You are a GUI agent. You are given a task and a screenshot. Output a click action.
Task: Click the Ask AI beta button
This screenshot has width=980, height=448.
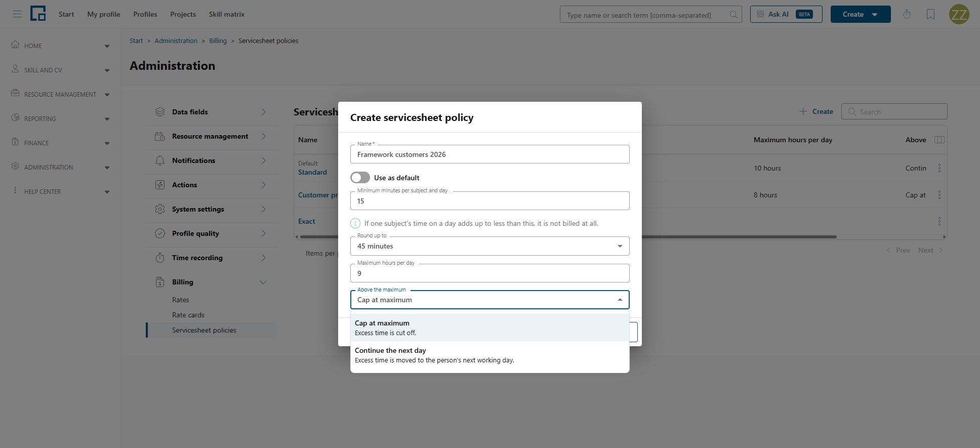pos(786,14)
